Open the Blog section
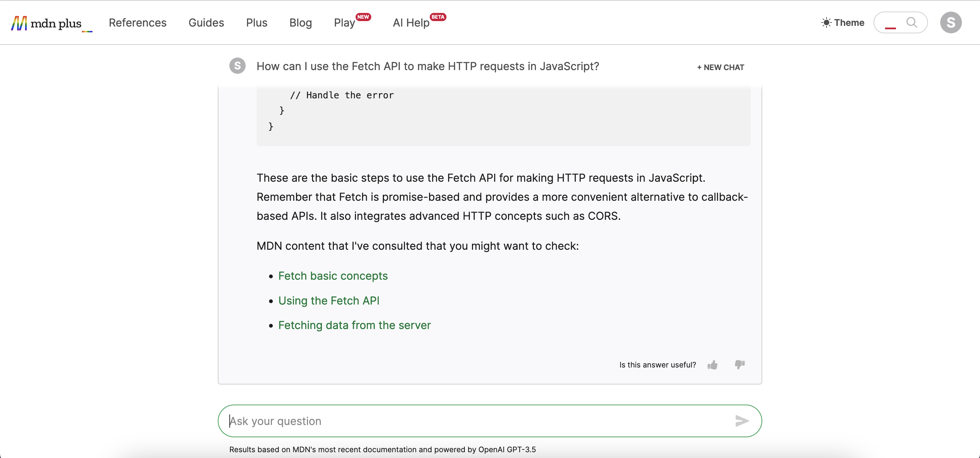 click(x=300, y=22)
